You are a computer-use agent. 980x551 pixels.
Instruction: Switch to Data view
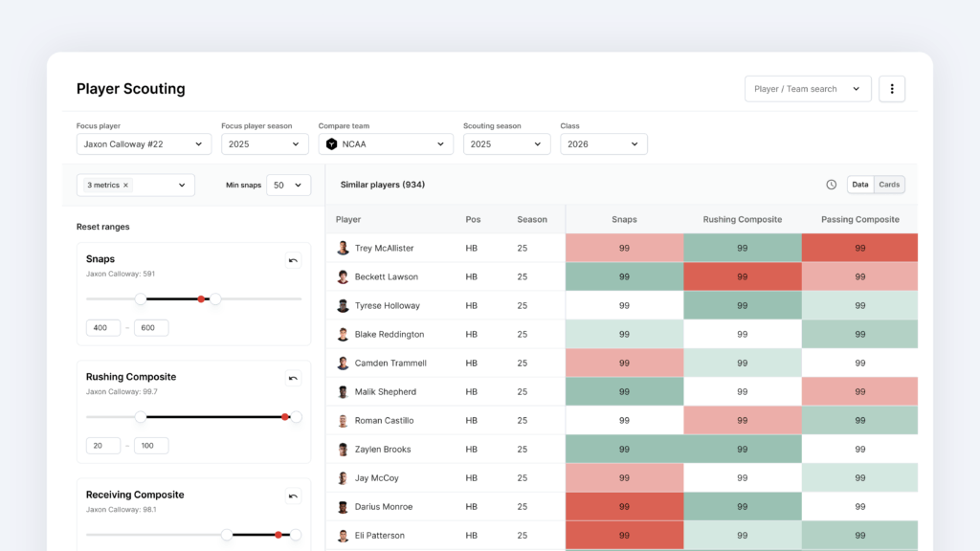860,185
